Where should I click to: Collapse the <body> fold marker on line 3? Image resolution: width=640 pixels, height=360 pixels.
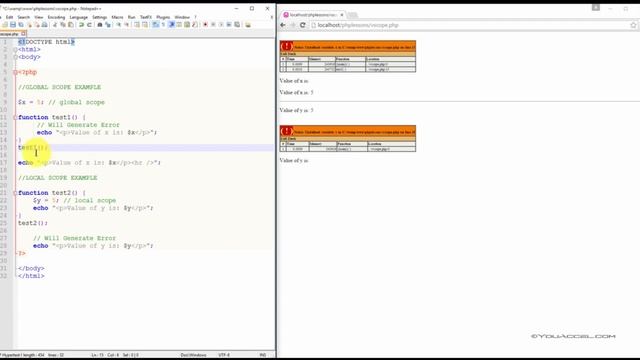point(16,57)
